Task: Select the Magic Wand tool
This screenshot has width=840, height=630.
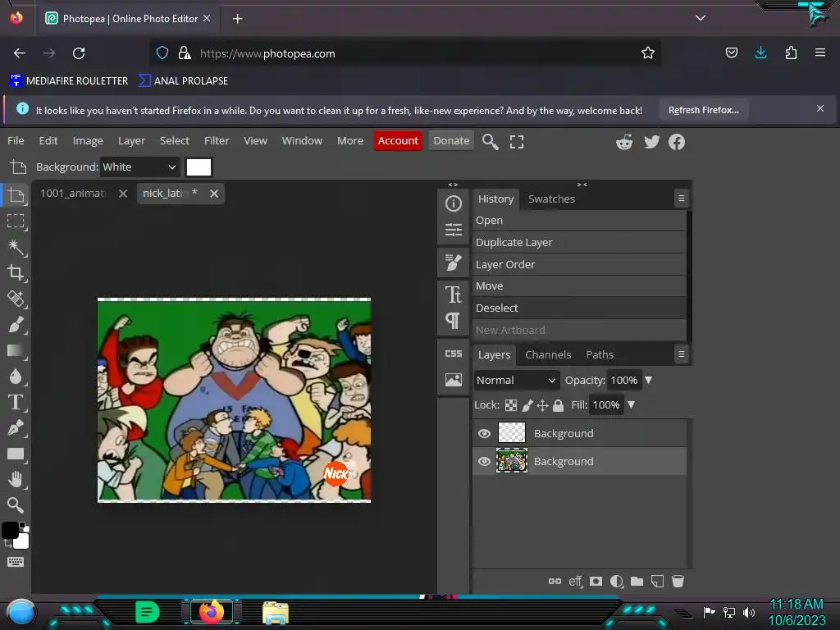Action: tap(16, 247)
